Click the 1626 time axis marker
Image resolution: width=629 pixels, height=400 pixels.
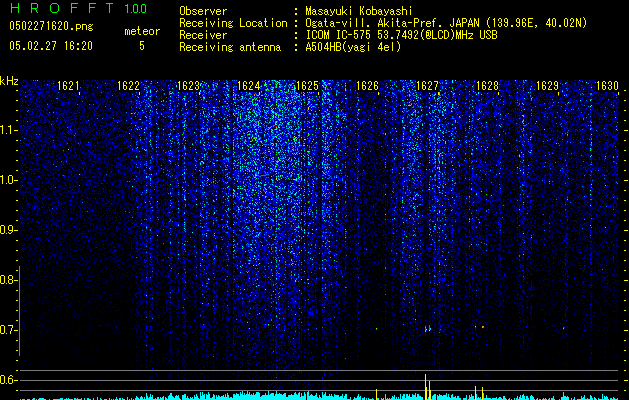pyautogui.click(x=367, y=86)
